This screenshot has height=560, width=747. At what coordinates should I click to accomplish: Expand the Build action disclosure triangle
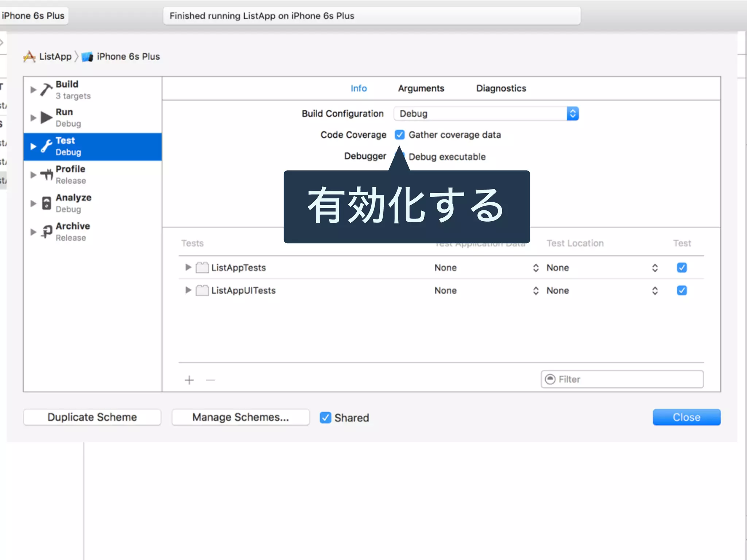point(33,90)
